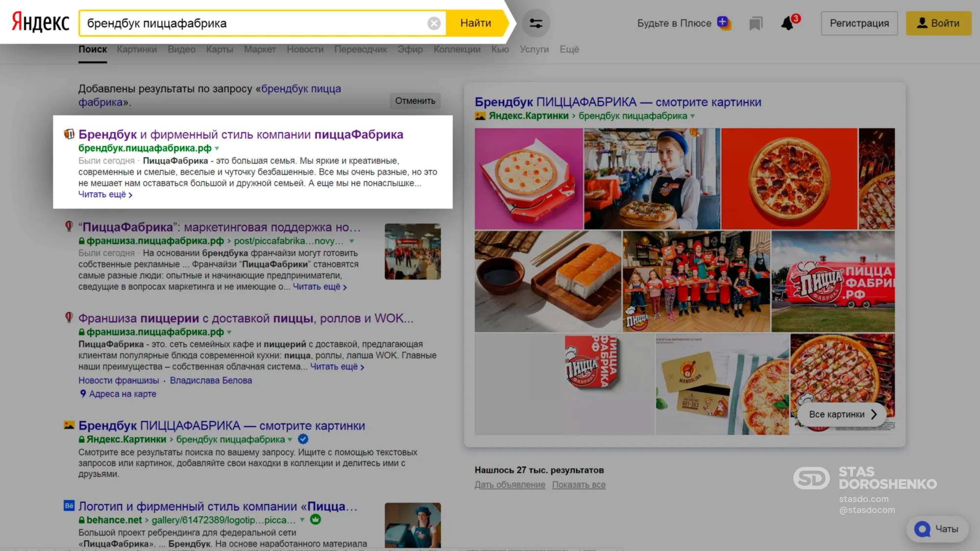Click Отменить button
This screenshot has width=980, height=551.
click(415, 101)
